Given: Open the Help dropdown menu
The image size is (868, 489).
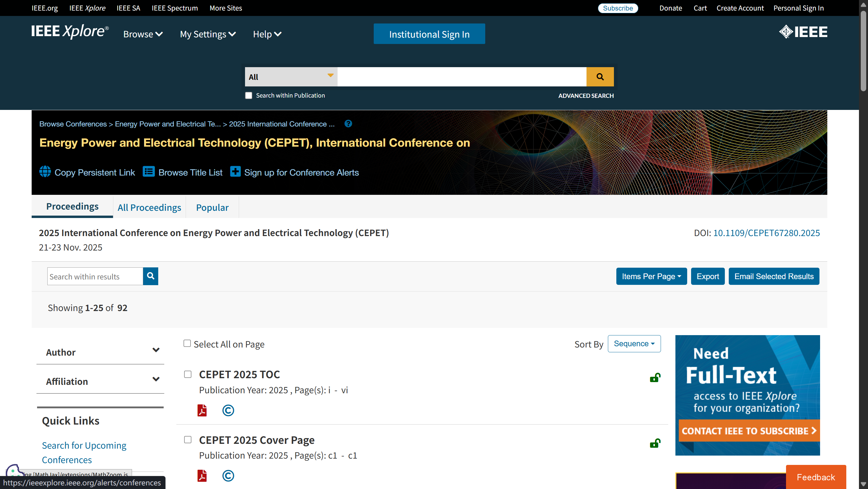Looking at the screenshot, I should (267, 34).
